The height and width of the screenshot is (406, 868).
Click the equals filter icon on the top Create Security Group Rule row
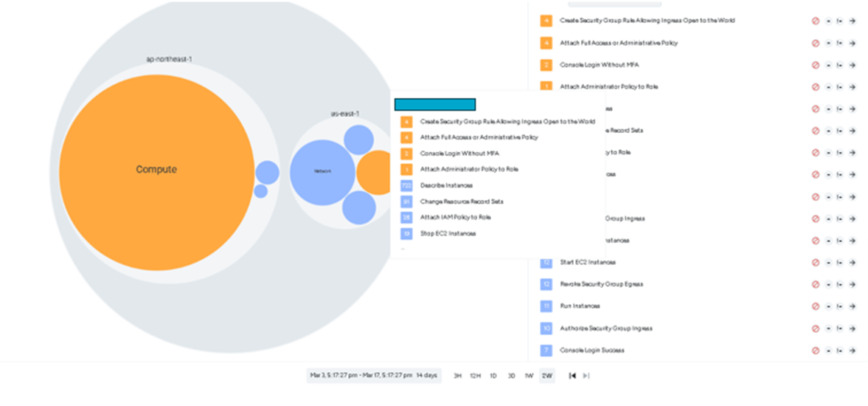click(828, 21)
